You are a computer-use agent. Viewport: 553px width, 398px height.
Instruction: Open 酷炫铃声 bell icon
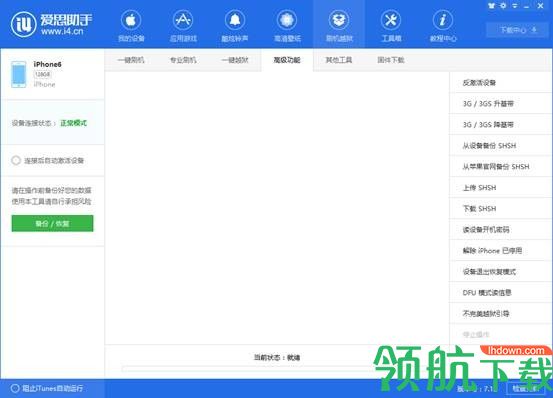[x=235, y=25]
